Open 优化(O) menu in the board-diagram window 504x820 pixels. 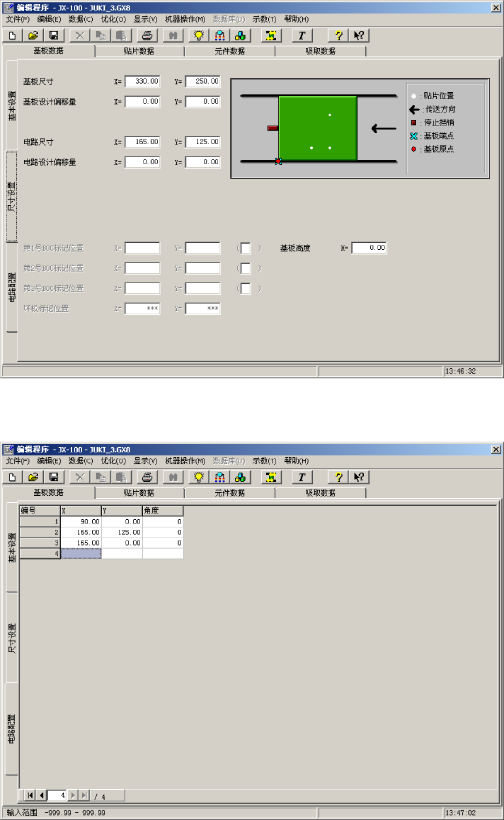point(114,19)
